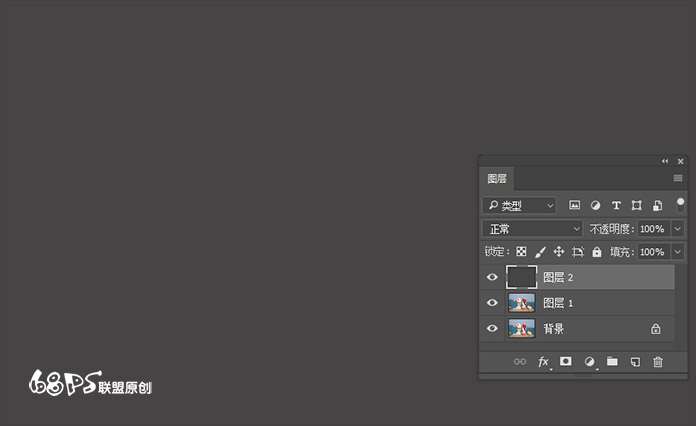Open the 正常 blend mode dropdown
This screenshot has height=426, width=696.
point(531,229)
